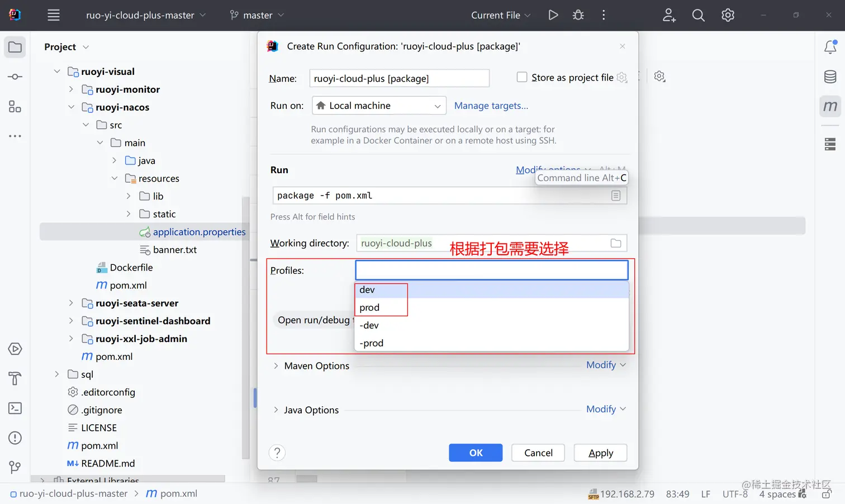The height and width of the screenshot is (504, 845).
Task: Open the Build hammer tool window
Action: pos(15,379)
